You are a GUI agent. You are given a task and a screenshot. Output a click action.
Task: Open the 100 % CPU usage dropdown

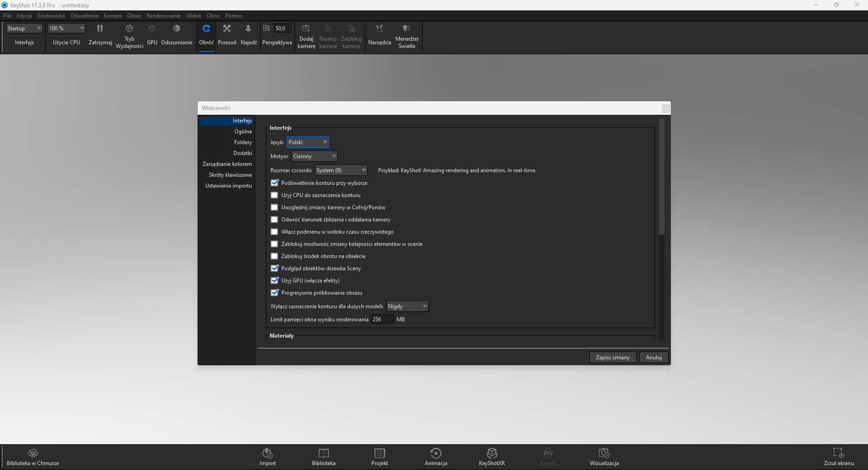coord(66,28)
